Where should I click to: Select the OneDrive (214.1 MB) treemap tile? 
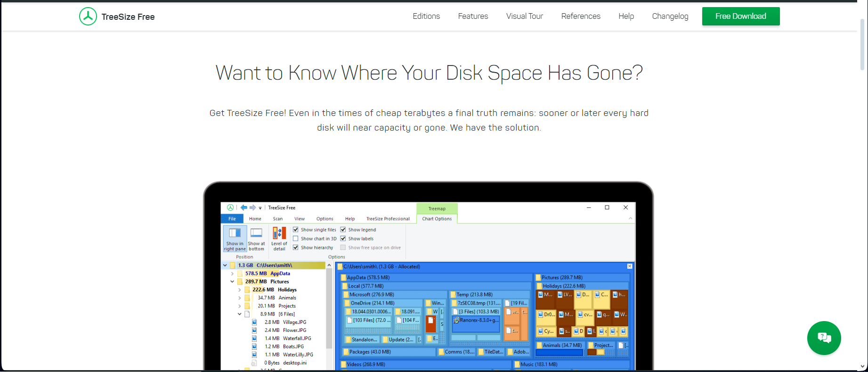coord(383,303)
